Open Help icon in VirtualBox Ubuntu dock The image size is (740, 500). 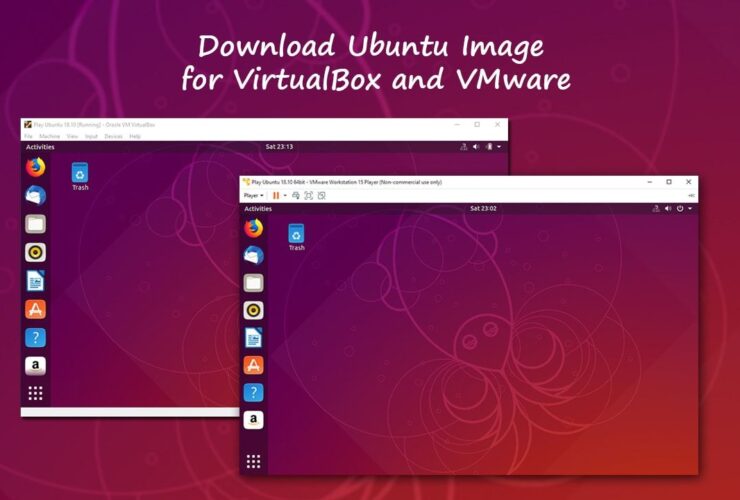35,338
